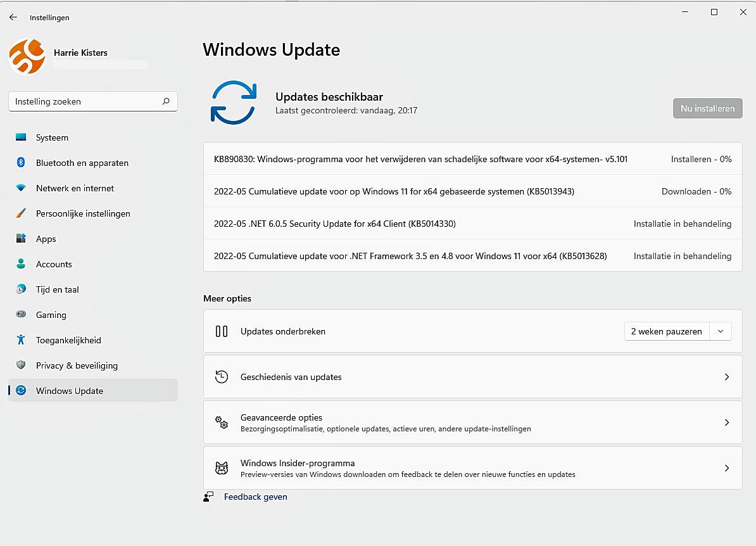Click the gears icon for Geavanceerde opties

click(x=222, y=422)
